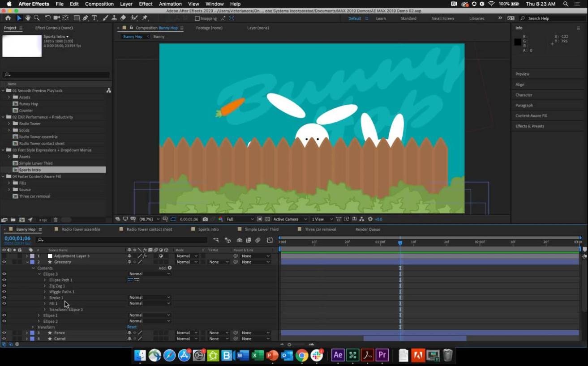
Task: Select the Horizontal Type tool
Action: tap(94, 18)
